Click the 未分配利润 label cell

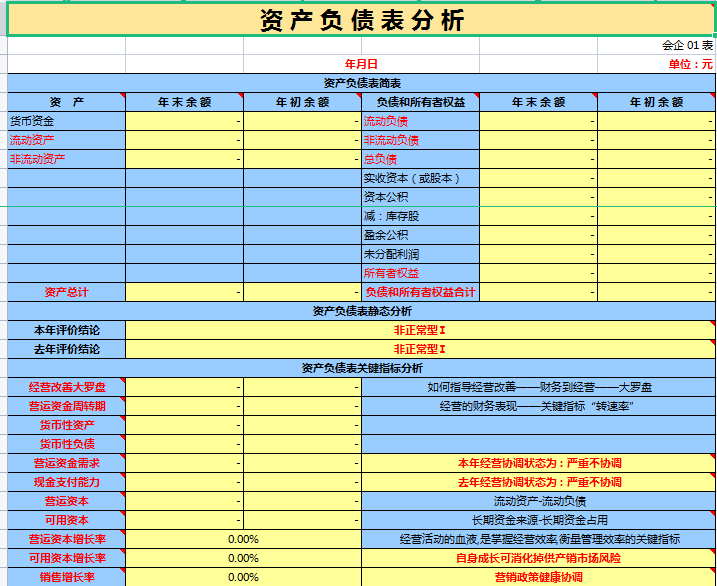tap(420, 254)
